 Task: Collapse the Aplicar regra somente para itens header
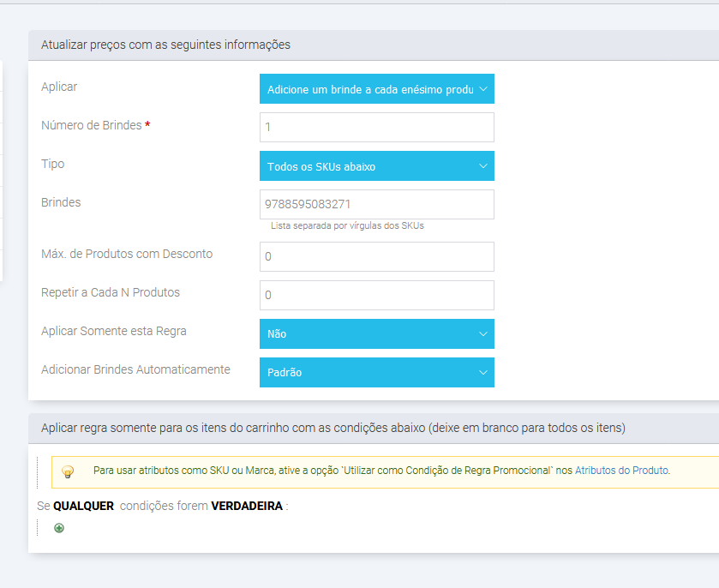coord(333,428)
